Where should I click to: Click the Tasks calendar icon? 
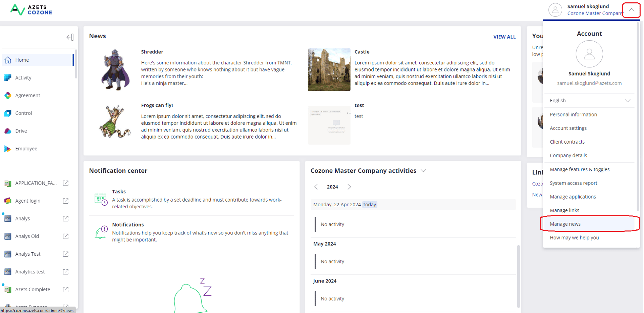point(101,199)
